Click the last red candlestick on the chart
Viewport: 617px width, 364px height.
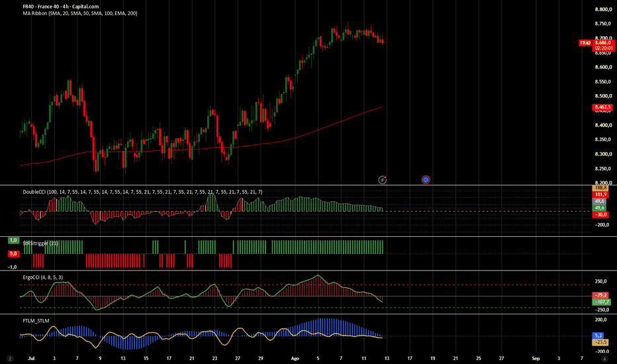pyautogui.click(x=383, y=41)
